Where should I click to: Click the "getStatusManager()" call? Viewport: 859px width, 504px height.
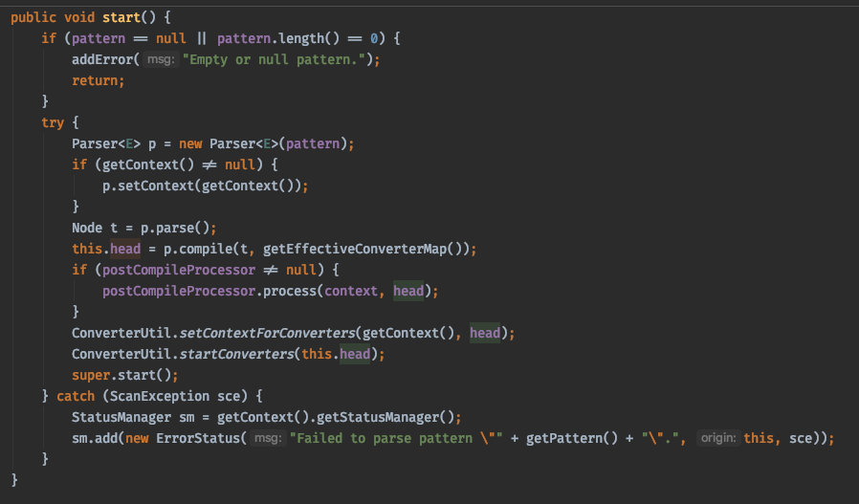click(x=385, y=417)
